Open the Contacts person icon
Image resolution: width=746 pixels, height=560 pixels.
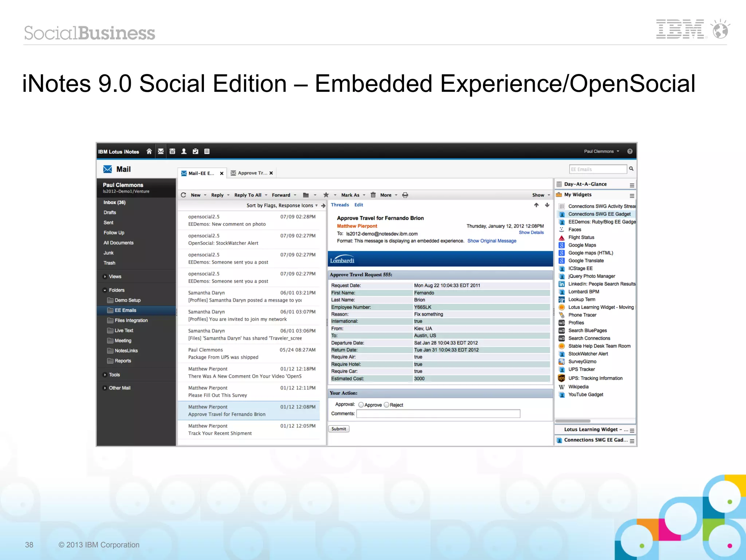click(184, 152)
